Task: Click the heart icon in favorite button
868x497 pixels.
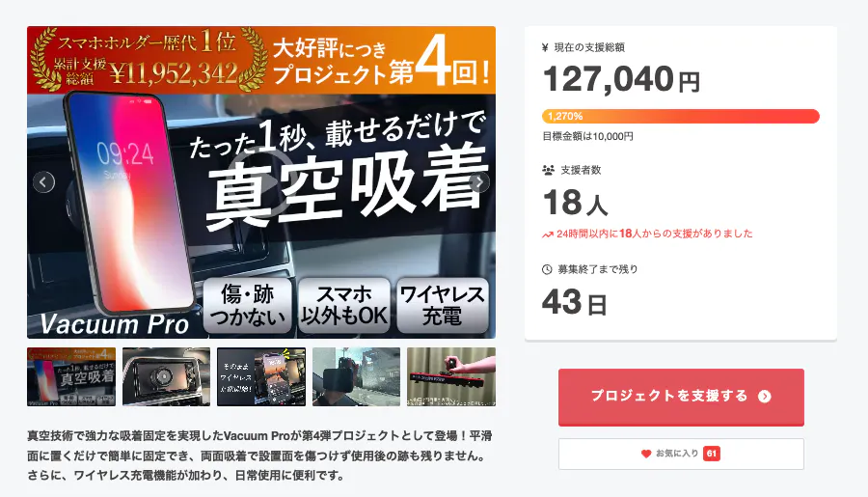Action: (x=646, y=454)
